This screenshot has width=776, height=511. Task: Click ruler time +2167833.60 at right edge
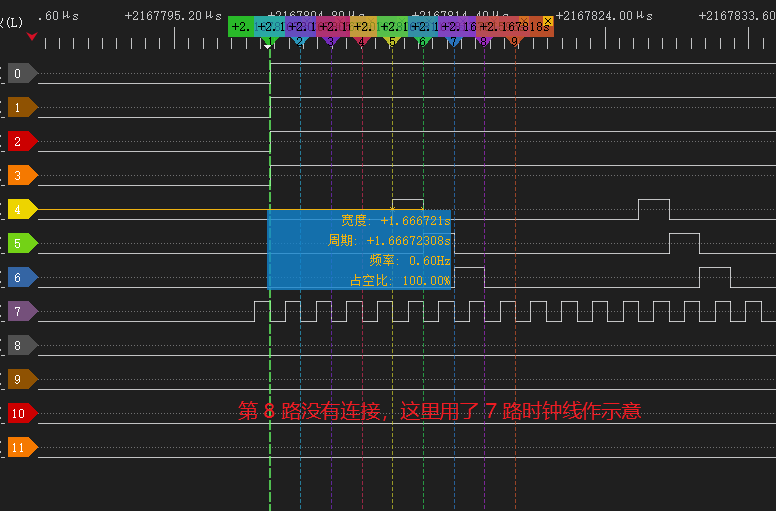pos(737,16)
